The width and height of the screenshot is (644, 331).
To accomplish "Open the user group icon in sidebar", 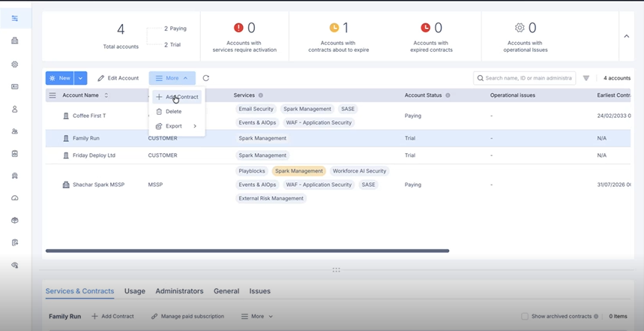I will [15, 131].
